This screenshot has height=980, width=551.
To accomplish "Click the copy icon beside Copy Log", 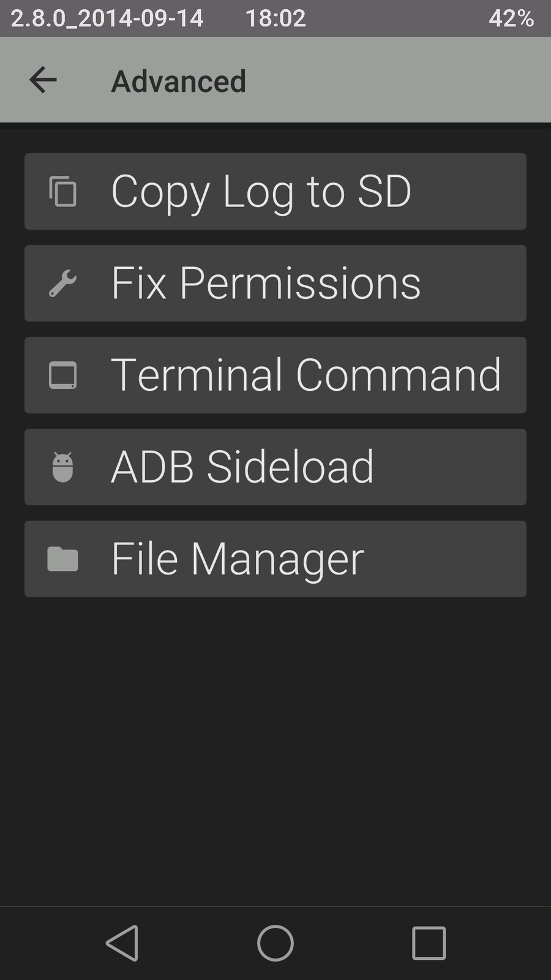I will click(x=62, y=191).
